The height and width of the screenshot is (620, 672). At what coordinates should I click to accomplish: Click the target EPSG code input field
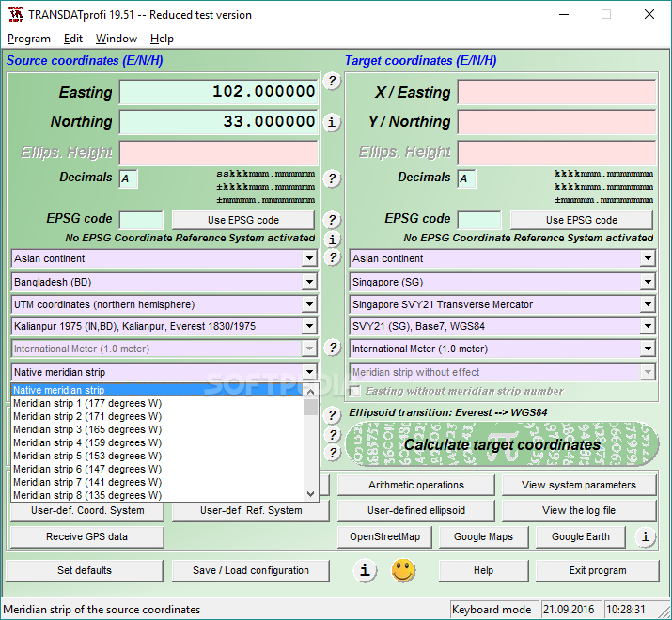click(x=479, y=220)
